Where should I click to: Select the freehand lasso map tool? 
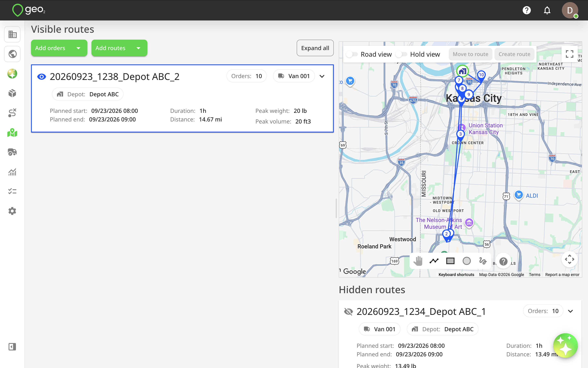(483, 261)
